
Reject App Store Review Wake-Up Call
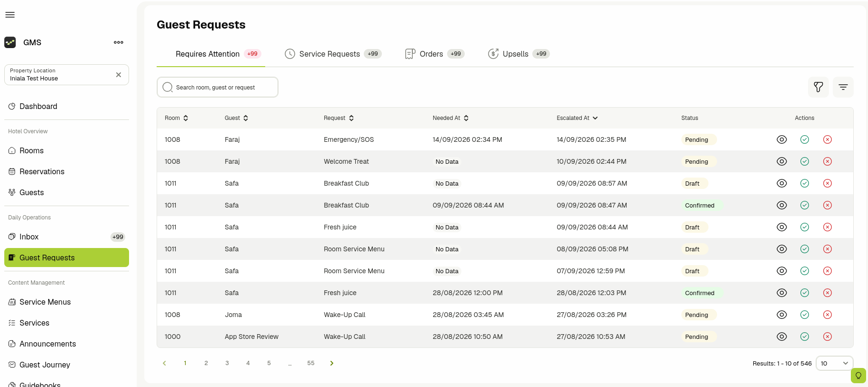(828, 337)
